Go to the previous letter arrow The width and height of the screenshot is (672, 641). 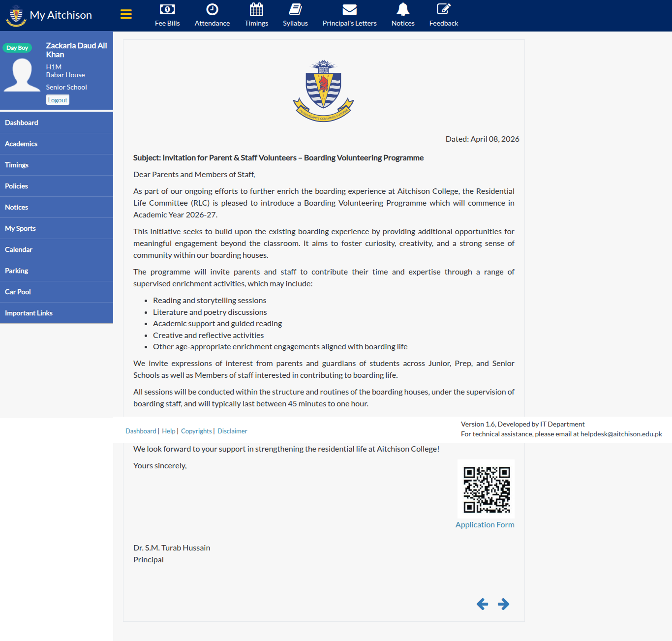tap(482, 604)
